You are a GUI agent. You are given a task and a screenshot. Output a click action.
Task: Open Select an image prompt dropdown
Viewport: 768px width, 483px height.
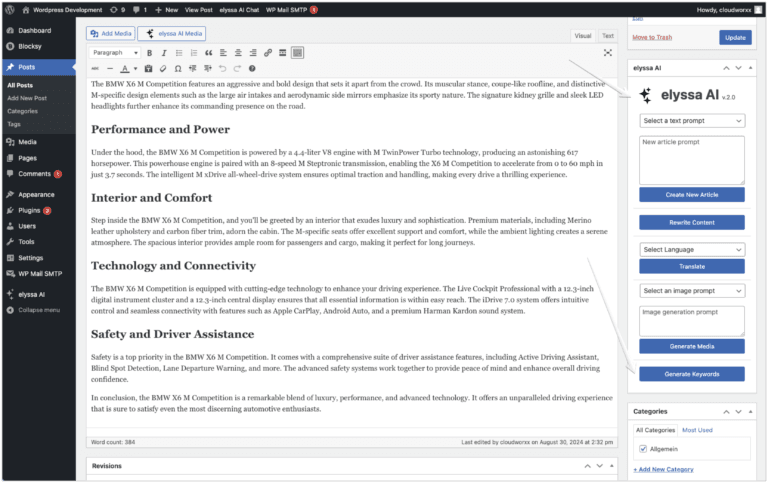692,290
